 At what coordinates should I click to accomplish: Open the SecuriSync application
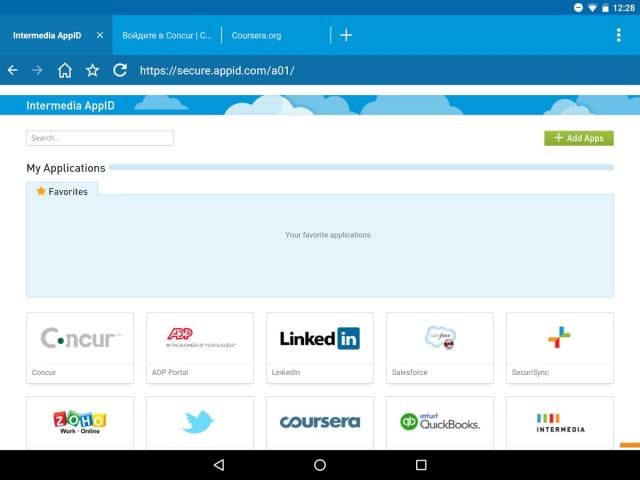pos(559,347)
